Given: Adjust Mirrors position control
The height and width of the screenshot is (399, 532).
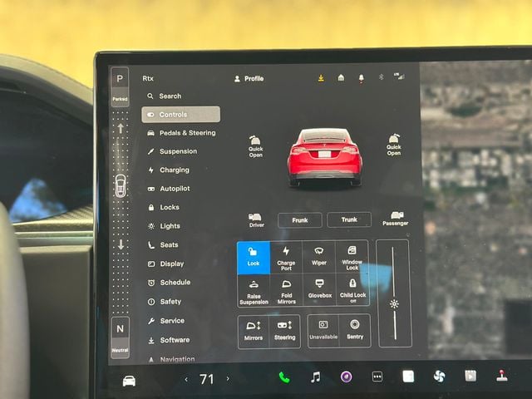Looking at the screenshot, I should 254,332.
